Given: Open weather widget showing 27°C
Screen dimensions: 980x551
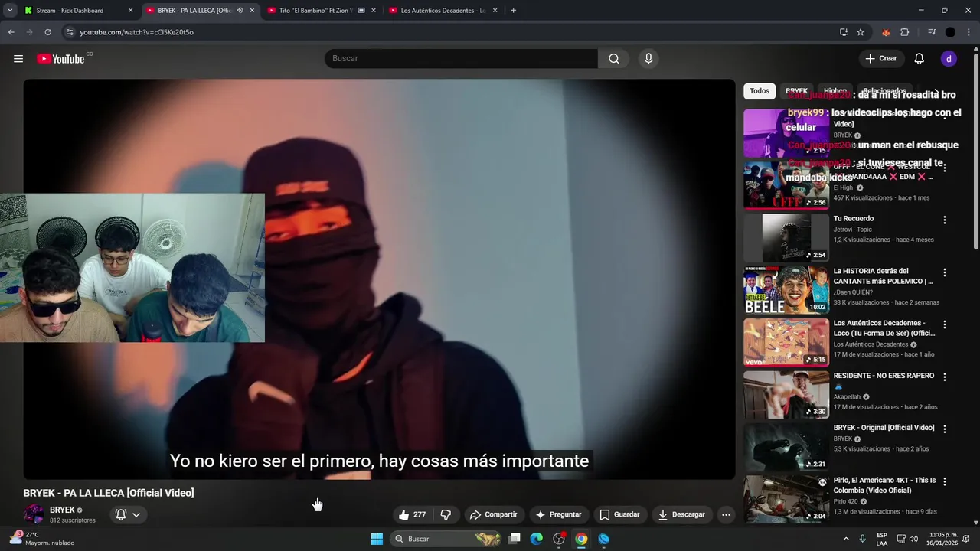Looking at the screenshot, I should pos(42,539).
